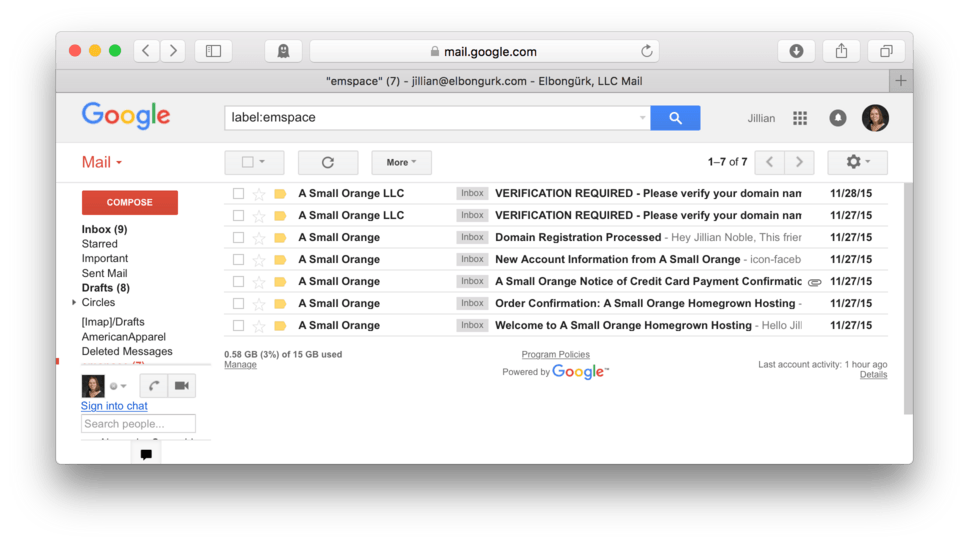The width and height of the screenshot is (969, 544).
Task: Check the Welcome to Homegrown Hosting email
Action: pos(238,325)
